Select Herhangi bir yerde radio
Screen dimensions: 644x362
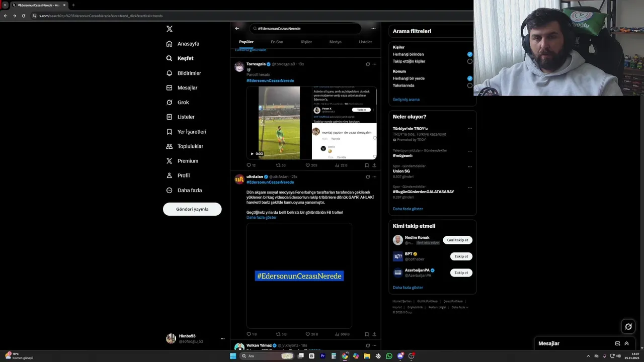[470, 78]
